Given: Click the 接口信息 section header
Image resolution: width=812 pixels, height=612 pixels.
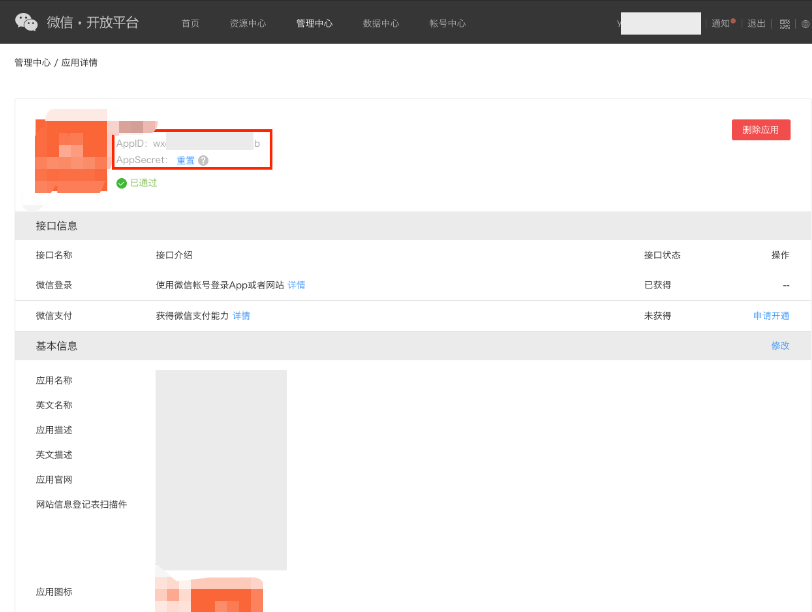Looking at the screenshot, I should click(56, 226).
